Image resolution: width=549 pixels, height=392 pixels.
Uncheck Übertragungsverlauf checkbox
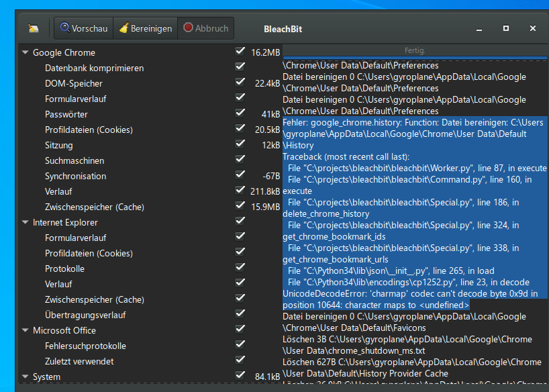pyautogui.click(x=240, y=313)
